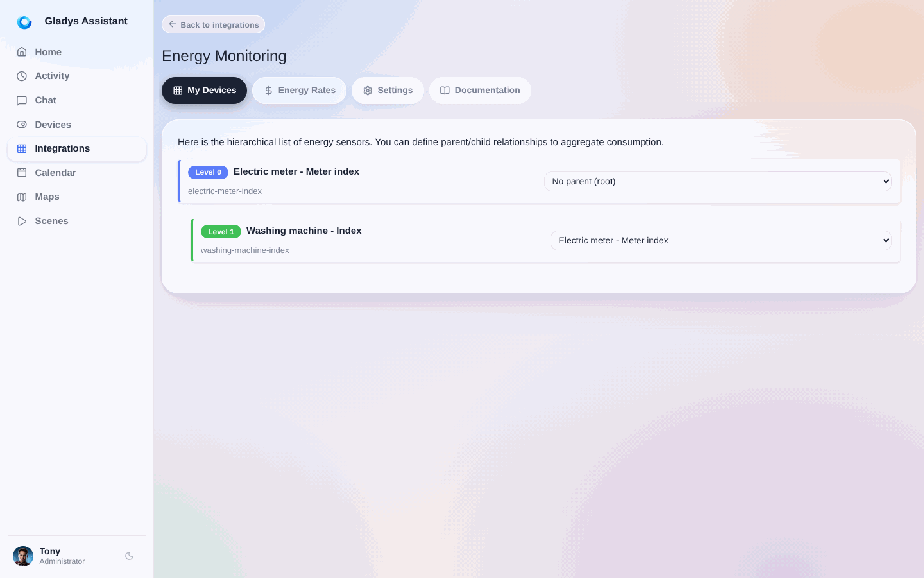924x578 pixels.
Task: Click the Level 0 badge
Action: click(208, 172)
